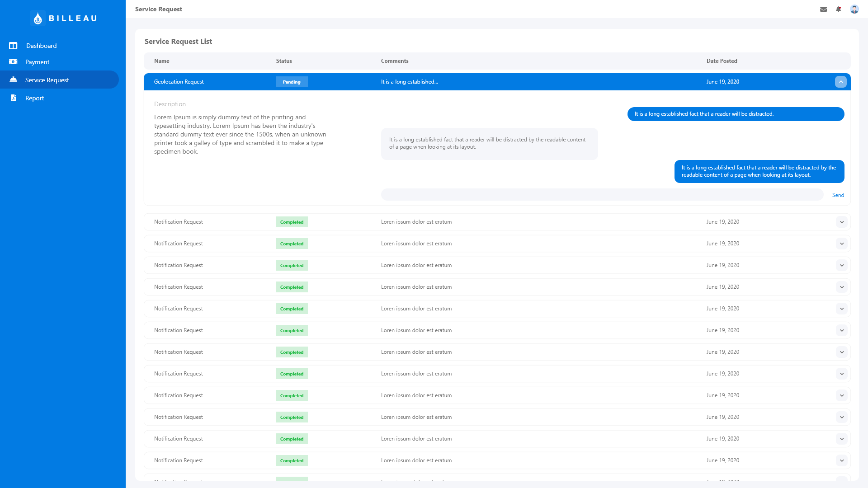Click the Report document icon

(14, 98)
